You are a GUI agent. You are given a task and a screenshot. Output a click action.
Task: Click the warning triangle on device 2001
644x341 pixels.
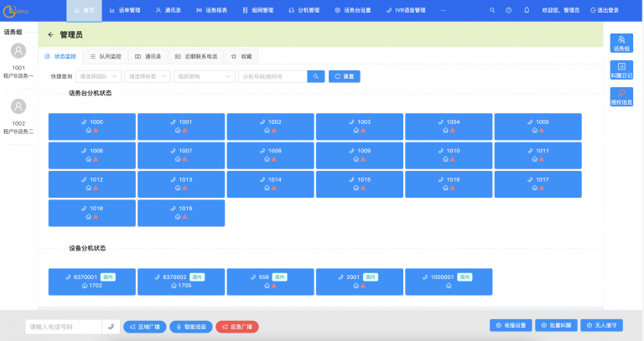(363, 285)
